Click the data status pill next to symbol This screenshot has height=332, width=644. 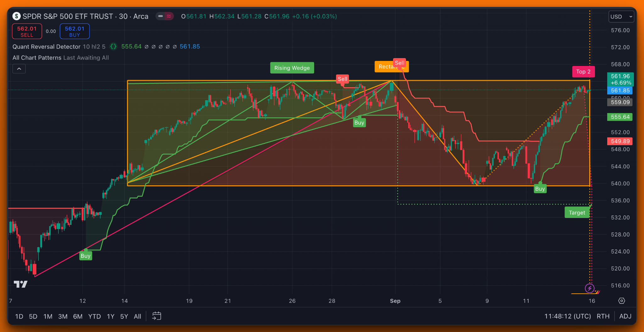165,16
